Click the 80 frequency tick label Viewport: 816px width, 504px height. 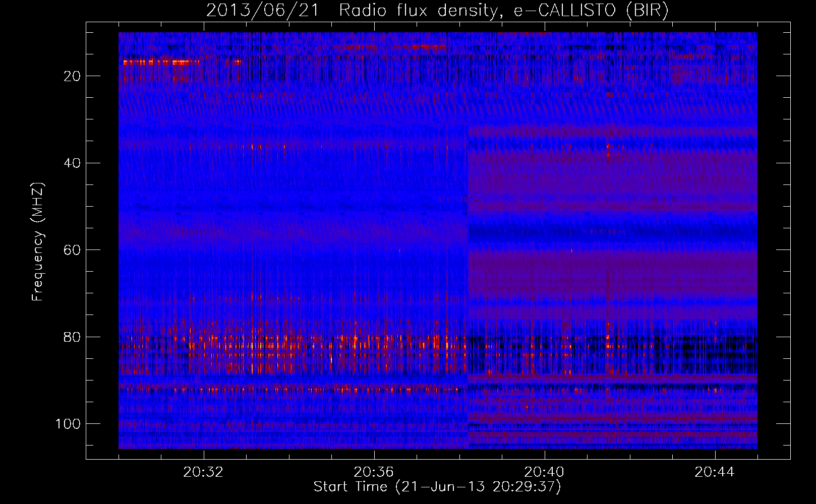(73, 337)
